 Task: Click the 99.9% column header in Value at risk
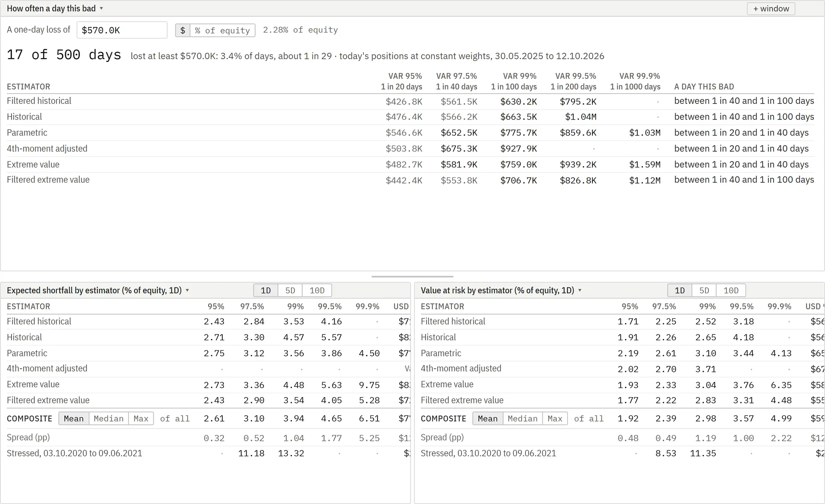point(779,306)
